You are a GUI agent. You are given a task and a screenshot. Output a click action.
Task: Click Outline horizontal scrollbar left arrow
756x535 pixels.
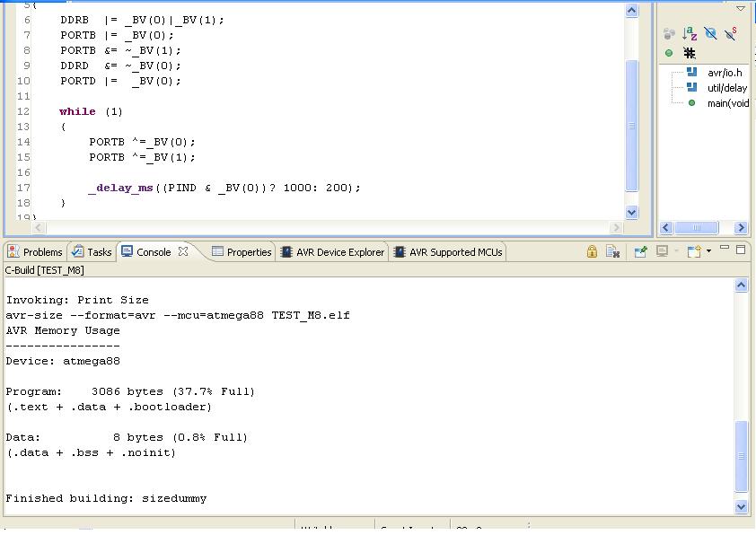666,227
